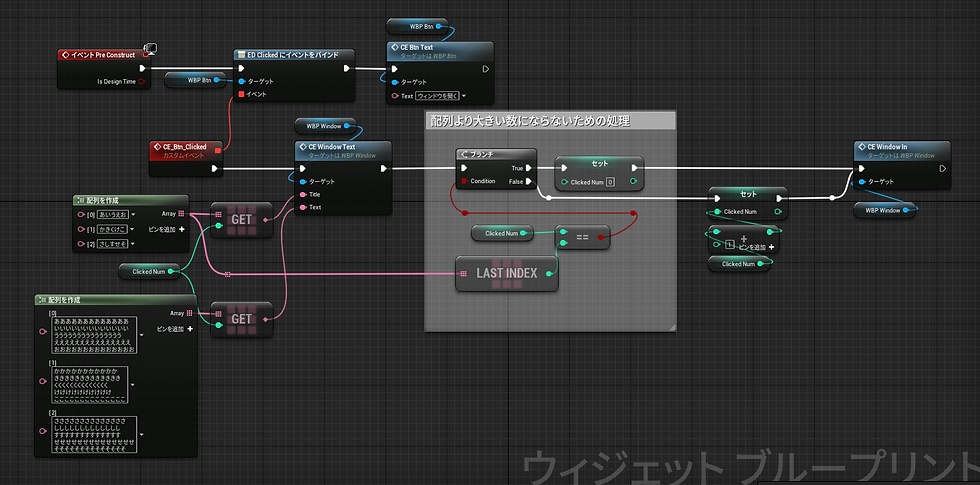This screenshot has height=485, width=980.
Task: Open dropdown arrow beside かきくけこ field
Action: (132, 229)
